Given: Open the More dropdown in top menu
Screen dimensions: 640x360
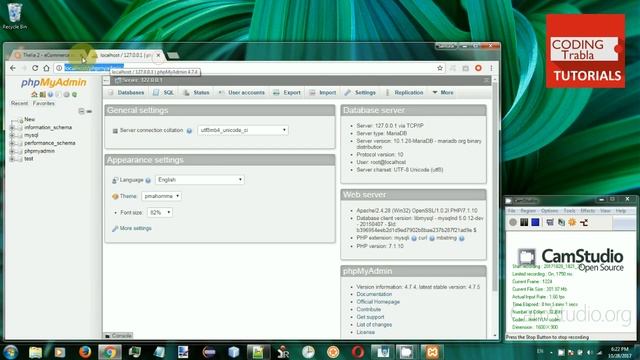Looking at the screenshot, I should [x=443, y=93].
